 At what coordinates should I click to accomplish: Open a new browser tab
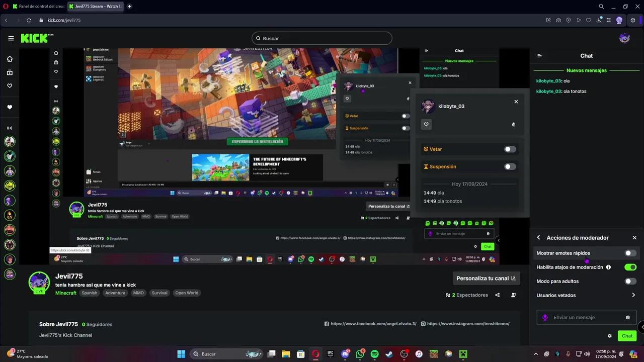(x=129, y=7)
